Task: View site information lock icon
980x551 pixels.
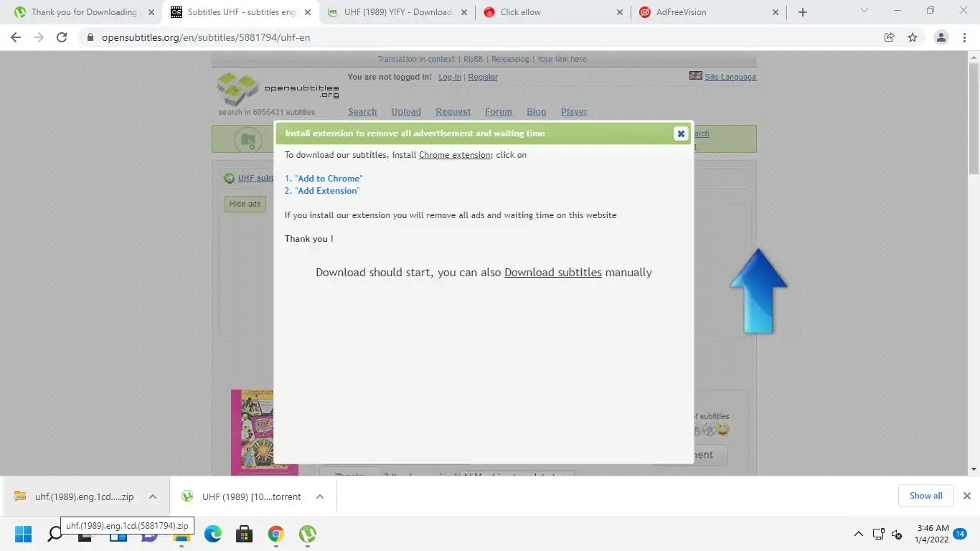Action: (x=90, y=37)
